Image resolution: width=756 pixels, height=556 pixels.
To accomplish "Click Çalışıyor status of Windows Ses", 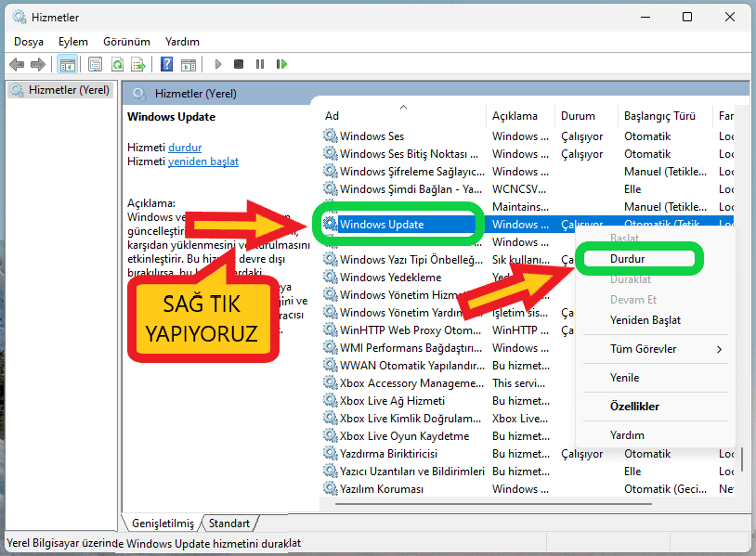I will click(x=582, y=136).
